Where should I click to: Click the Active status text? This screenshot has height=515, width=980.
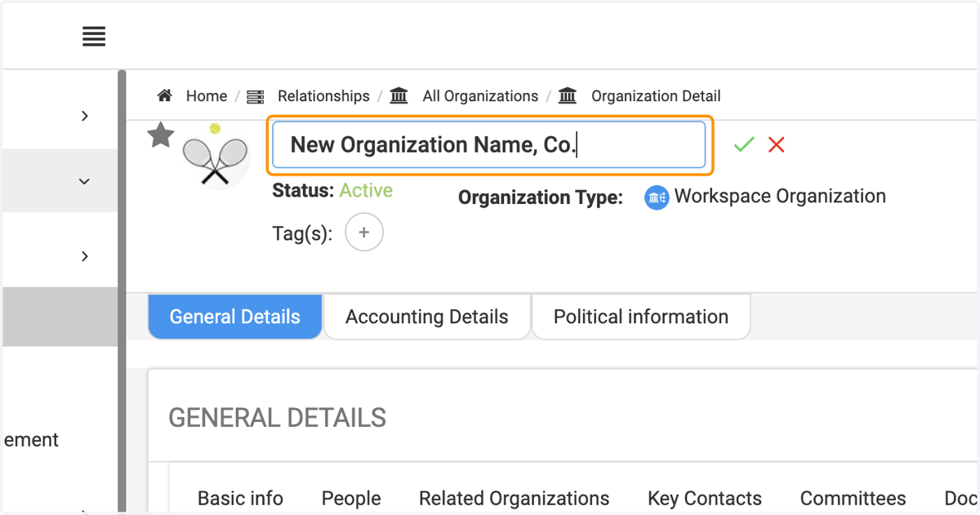point(366,190)
